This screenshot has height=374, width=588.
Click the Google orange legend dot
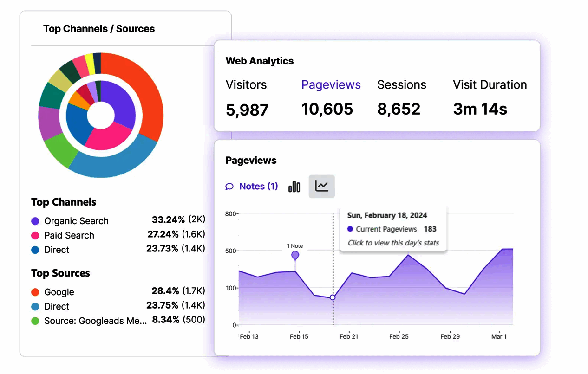coord(35,292)
